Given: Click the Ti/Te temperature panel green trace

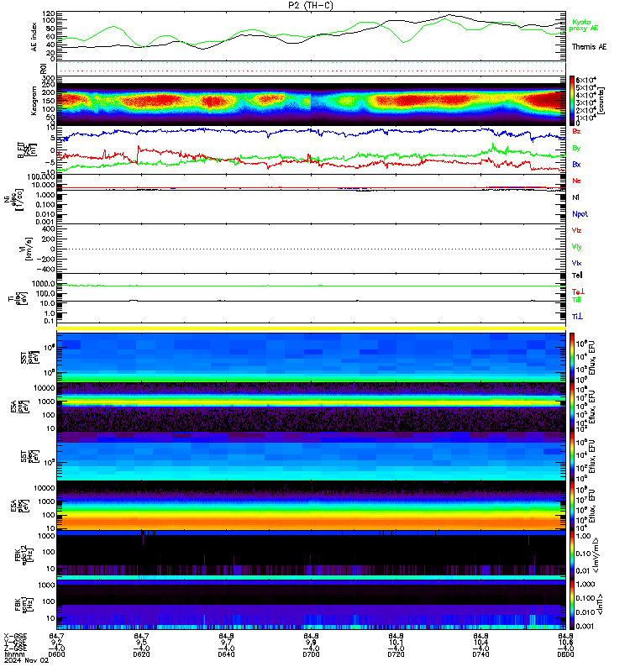Looking at the screenshot, I should pos(311,286).
